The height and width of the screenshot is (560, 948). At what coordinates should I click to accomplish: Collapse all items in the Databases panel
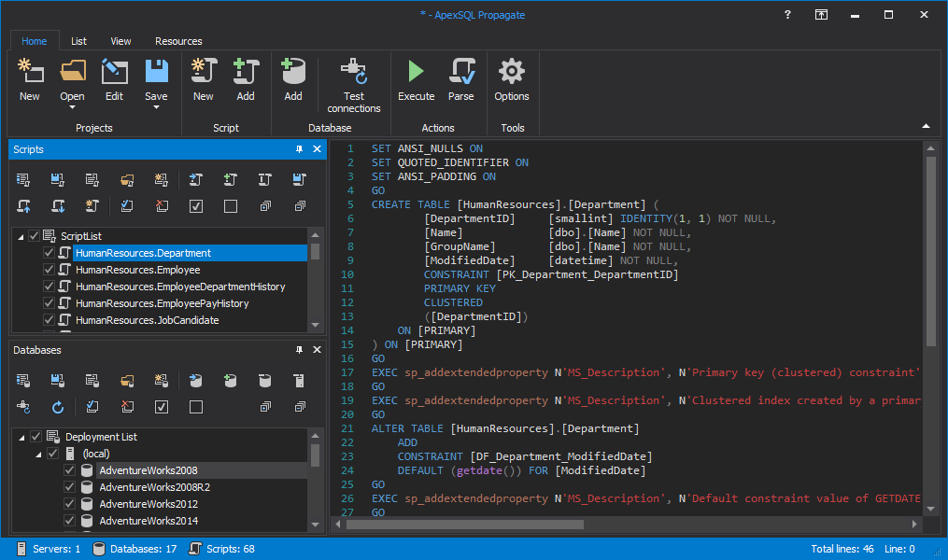point(300,407)
